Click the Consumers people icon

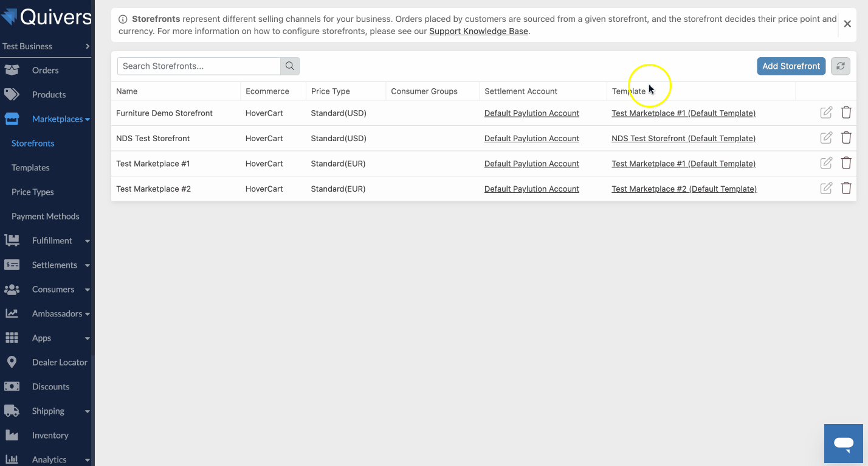coord(12,289)
